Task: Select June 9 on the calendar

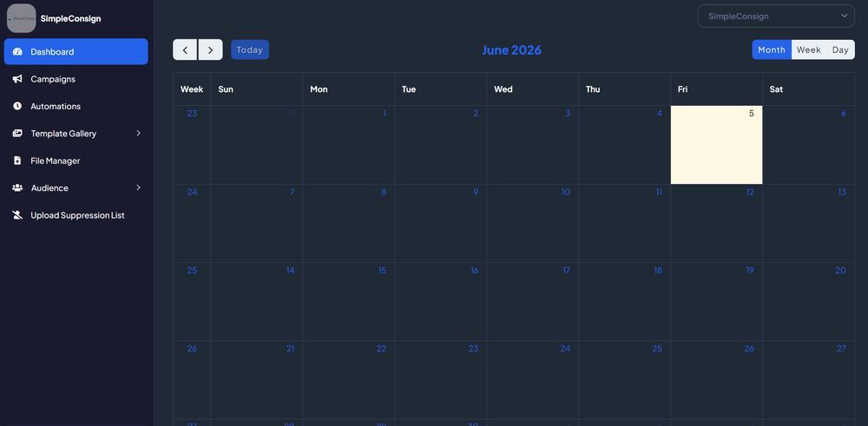Action: (441, 224)
